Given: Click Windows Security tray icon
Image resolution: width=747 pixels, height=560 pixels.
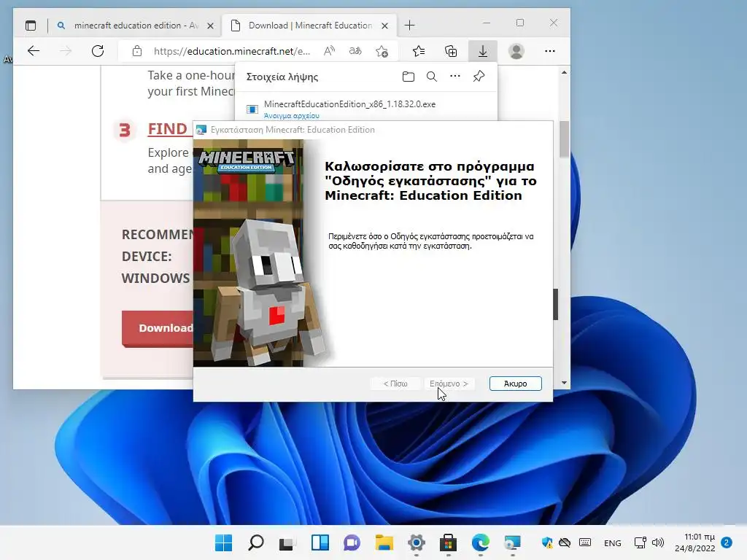Looking at the screenshot, I should coord(547,542).
